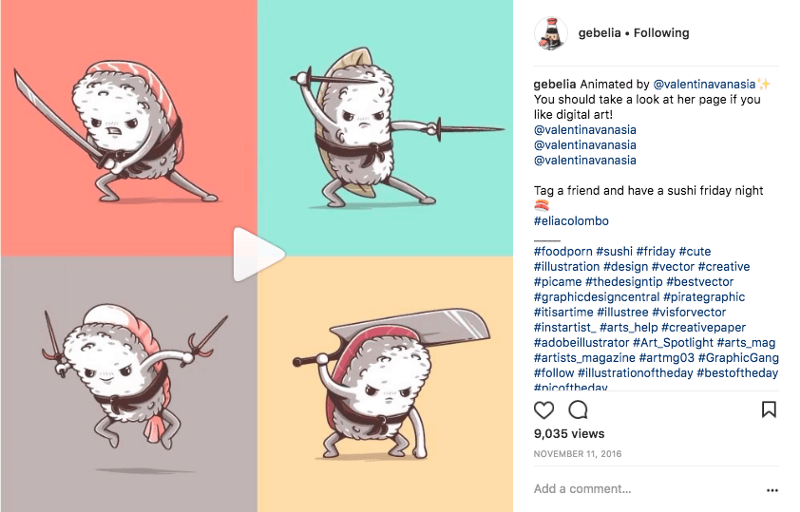This screenshot has width=800, height=512.
Task: Open gebelia's profile picture avatar
Action: 551,33
